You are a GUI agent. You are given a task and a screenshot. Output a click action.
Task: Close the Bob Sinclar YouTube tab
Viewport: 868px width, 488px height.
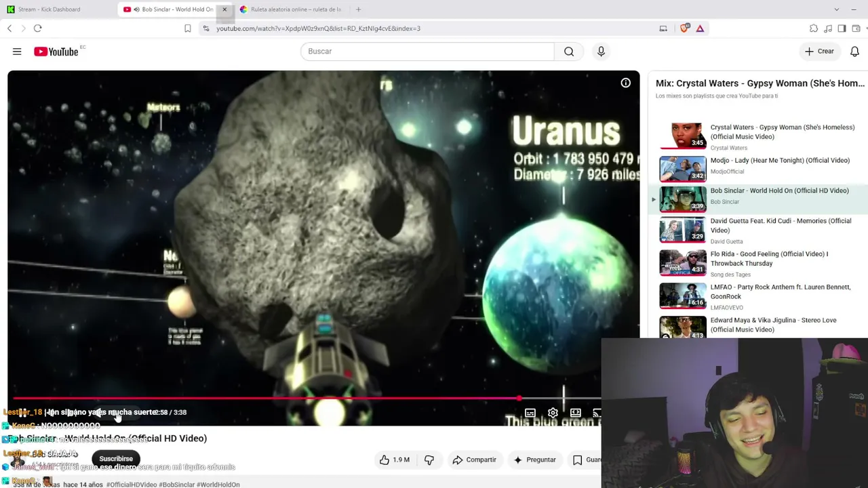point(224,9)
